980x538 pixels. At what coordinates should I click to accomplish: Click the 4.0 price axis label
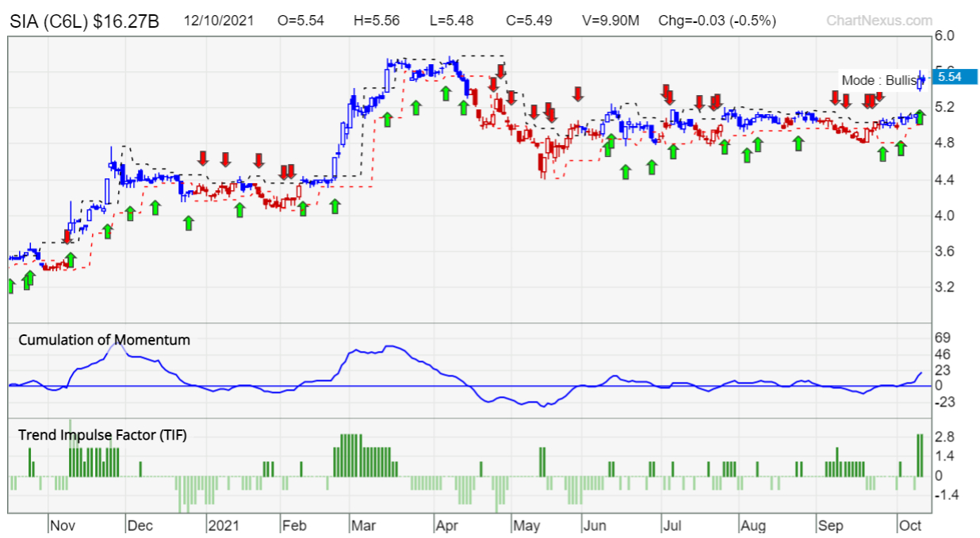click(x=946, y=216)
